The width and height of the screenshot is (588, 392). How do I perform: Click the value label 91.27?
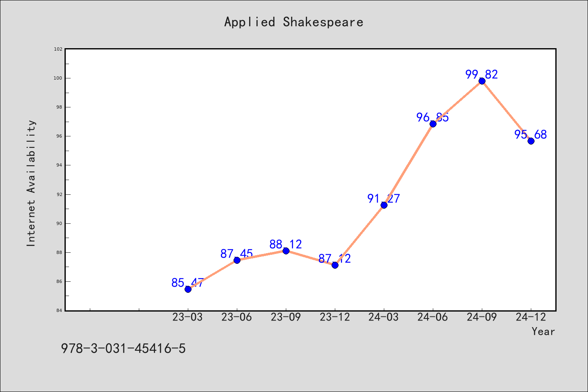click(384, 199)
